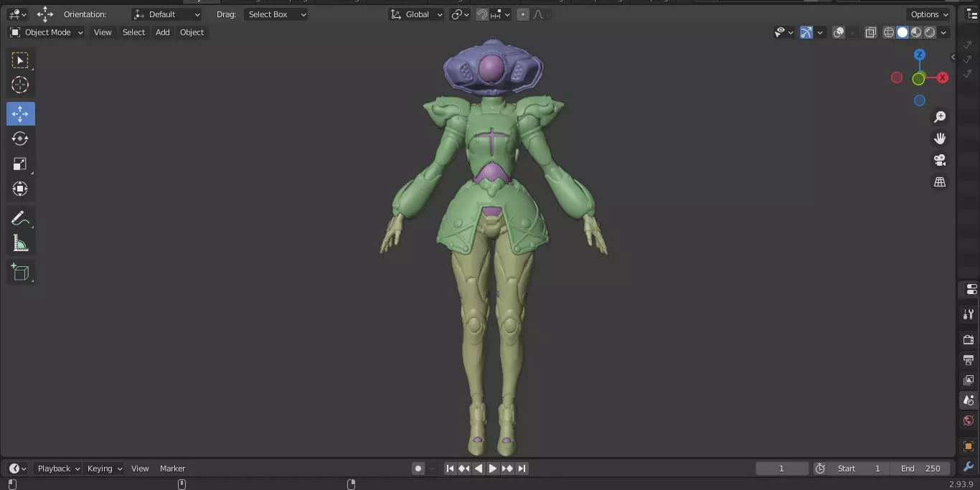980x490 pixels.
Task: Switch to Solid shading
Action: pos(903,32)
